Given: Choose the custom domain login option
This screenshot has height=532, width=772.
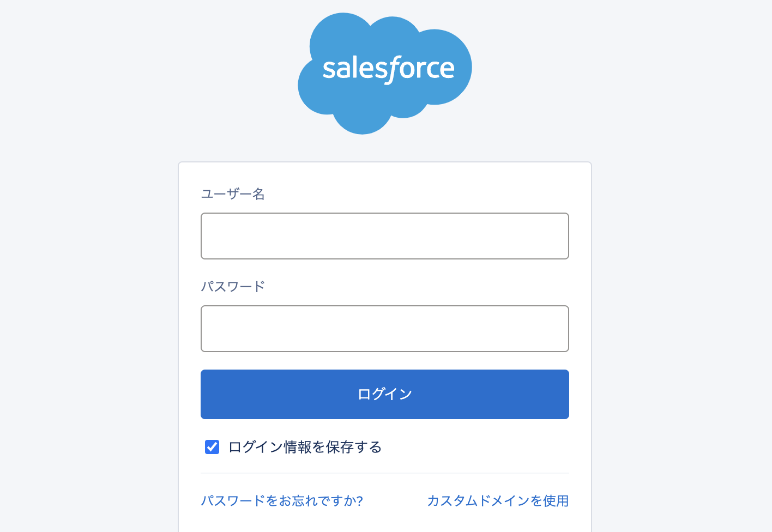Looking at the screenshot, I should (498, 500).
